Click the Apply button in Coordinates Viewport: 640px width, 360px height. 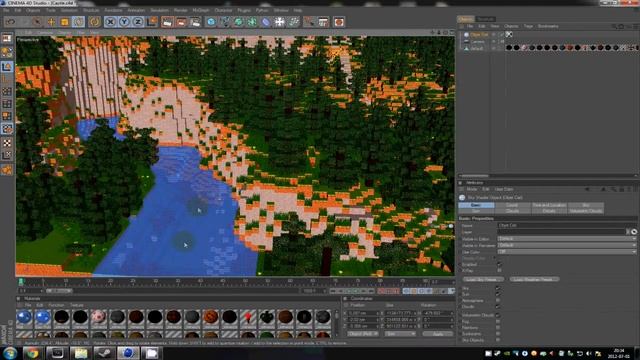438,334
